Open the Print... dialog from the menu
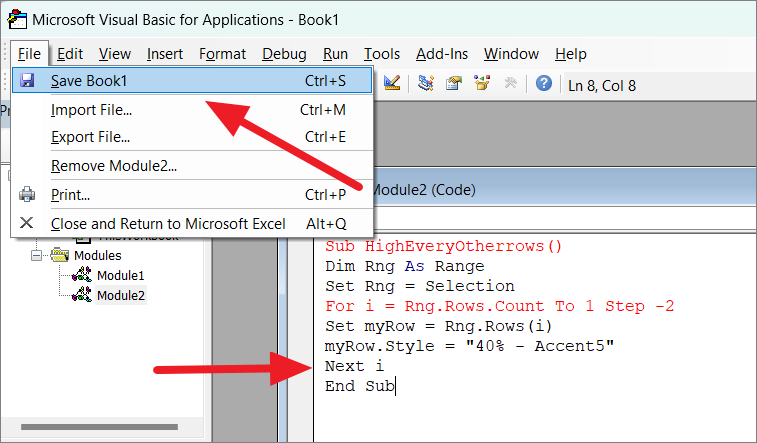 (192, 195)
